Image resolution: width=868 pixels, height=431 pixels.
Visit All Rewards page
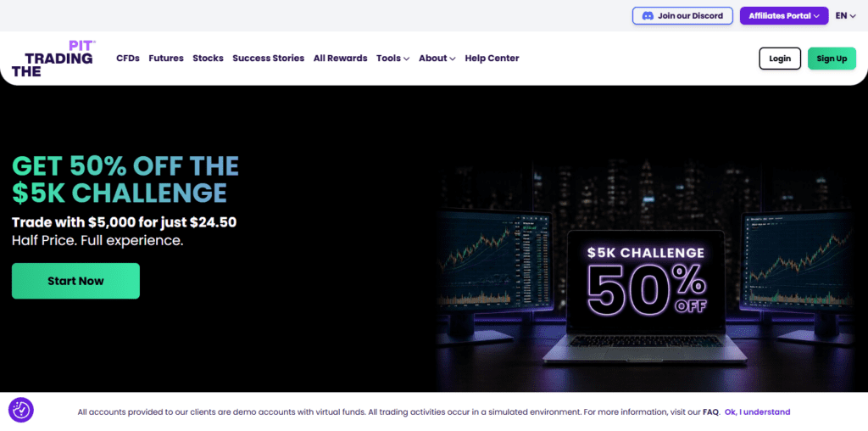click(x=341, y=59)
